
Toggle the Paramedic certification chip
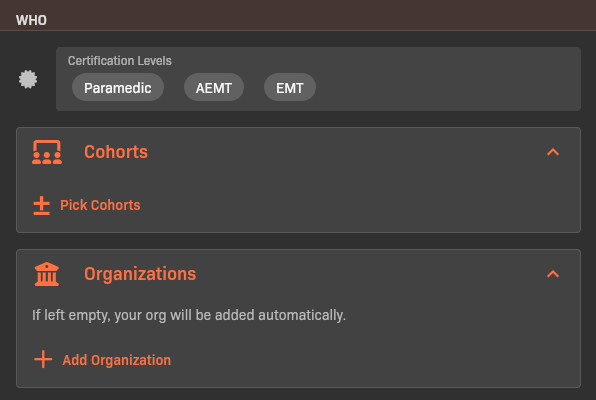[x=118, y=87]
